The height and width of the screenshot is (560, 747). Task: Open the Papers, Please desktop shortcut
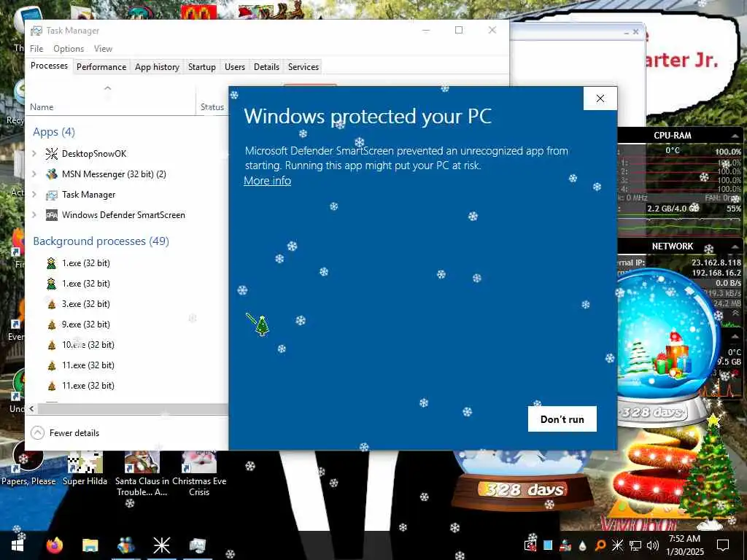pyautogui.click(x=28, y=467)
